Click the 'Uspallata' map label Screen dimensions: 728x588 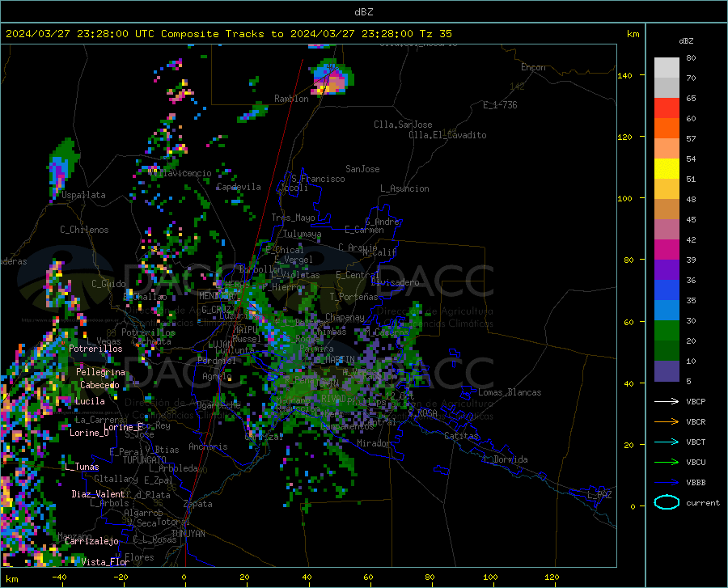click(x=83, y=195)
